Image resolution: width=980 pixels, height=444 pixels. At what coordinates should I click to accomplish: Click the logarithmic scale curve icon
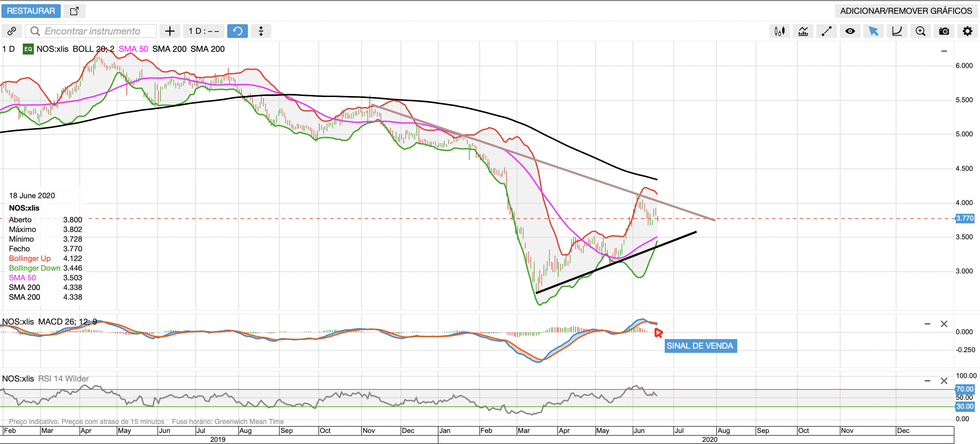(897, 31)
